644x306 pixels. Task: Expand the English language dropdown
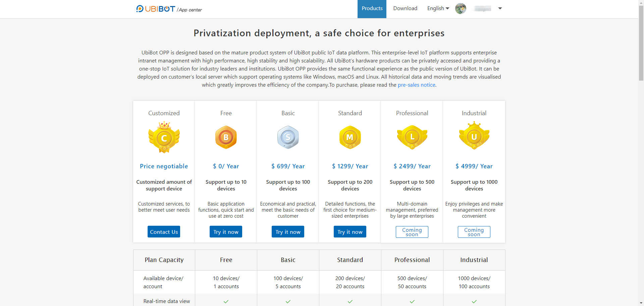(438, 8)
